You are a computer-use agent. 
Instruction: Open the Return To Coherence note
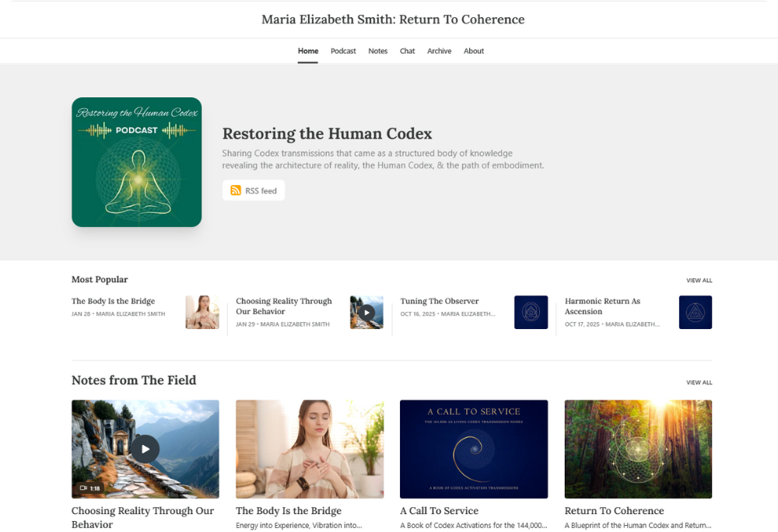point(615,511)
